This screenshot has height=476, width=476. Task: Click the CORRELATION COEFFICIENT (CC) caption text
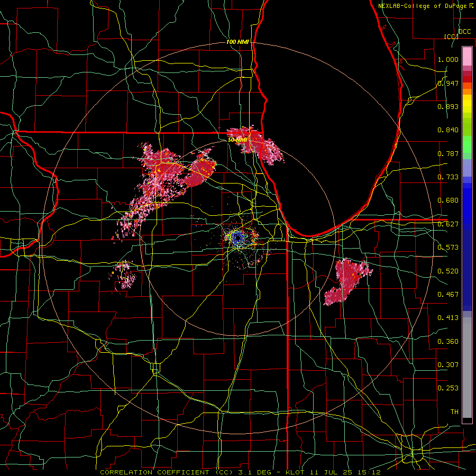tap(168, 472)
